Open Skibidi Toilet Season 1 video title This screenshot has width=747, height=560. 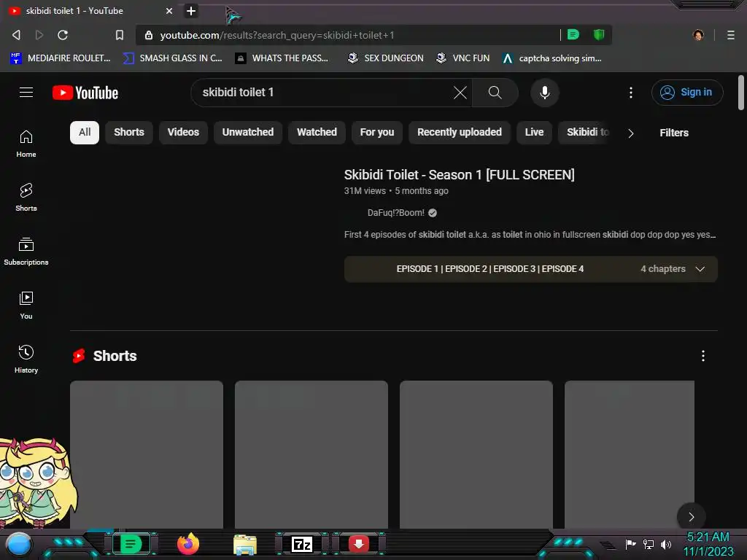pos(460,175)
